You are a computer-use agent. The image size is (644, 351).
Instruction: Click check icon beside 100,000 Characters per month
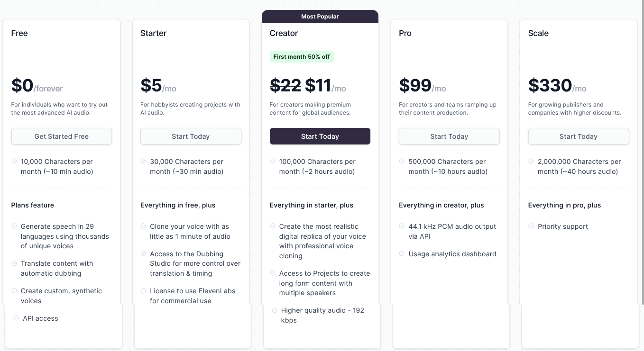point(273,162)
